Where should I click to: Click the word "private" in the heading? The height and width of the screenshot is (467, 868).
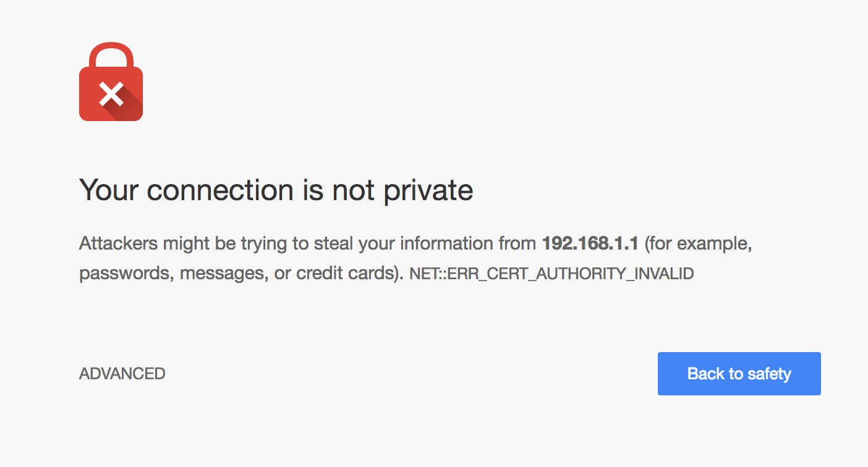pyautogui.click(x=428, y=190)
